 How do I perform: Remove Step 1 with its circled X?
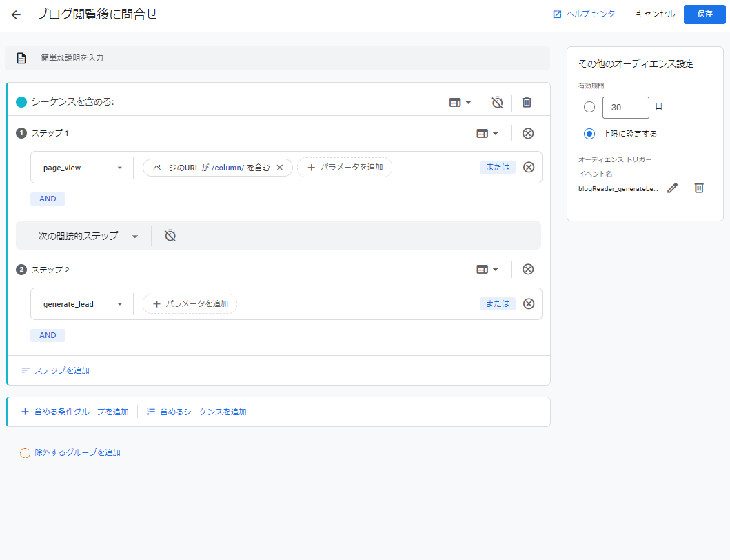(528, 134)
